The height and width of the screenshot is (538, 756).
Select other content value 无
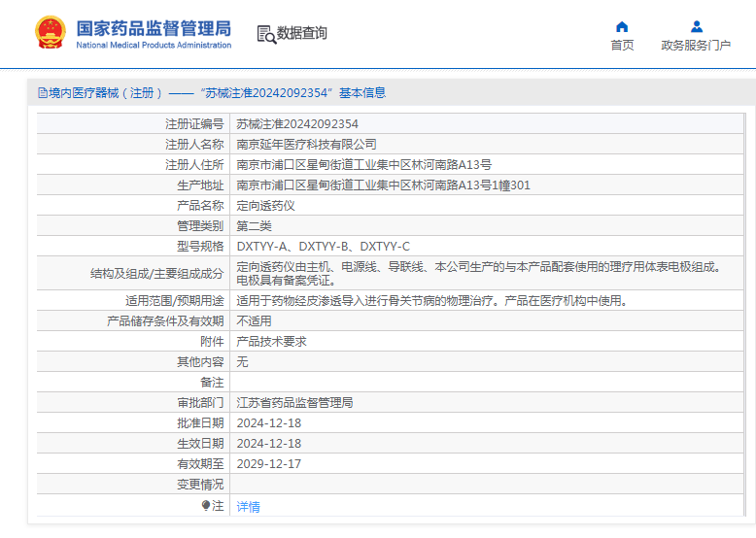[243, 361]
